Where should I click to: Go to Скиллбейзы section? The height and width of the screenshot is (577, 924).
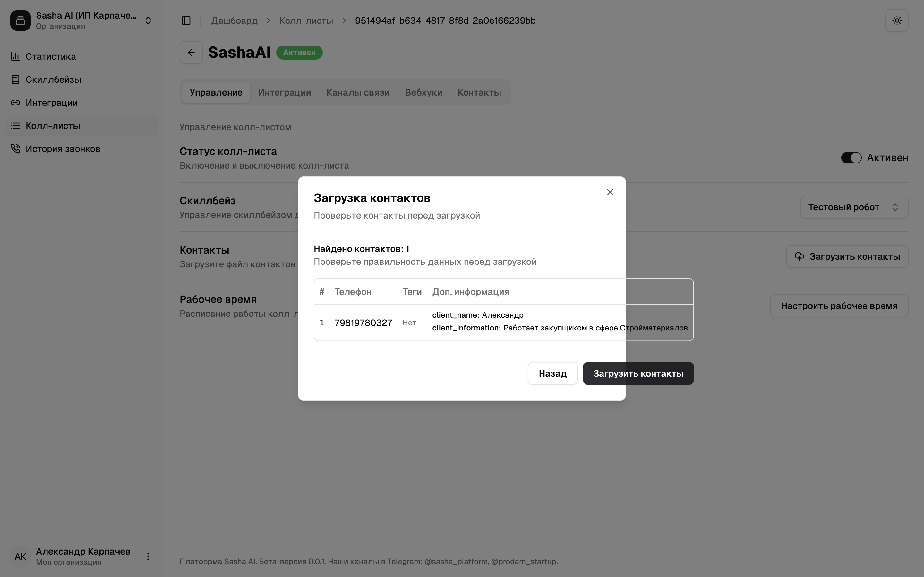pyautogui.click(x=53, y=80)
